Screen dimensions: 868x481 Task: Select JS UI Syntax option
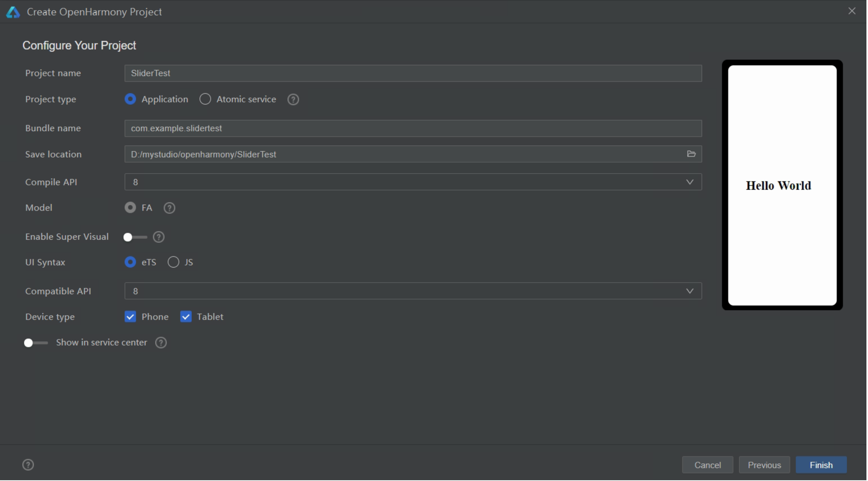tap(174, 262)
